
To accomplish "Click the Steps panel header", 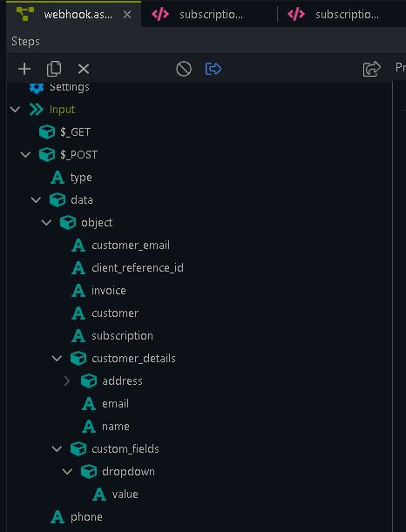I will click(25, 42).
